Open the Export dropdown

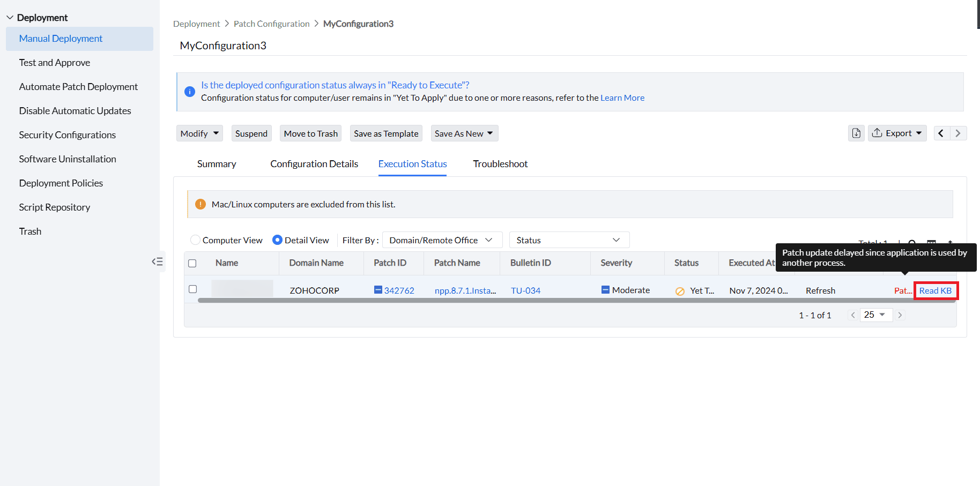click(x=898, y=133)
